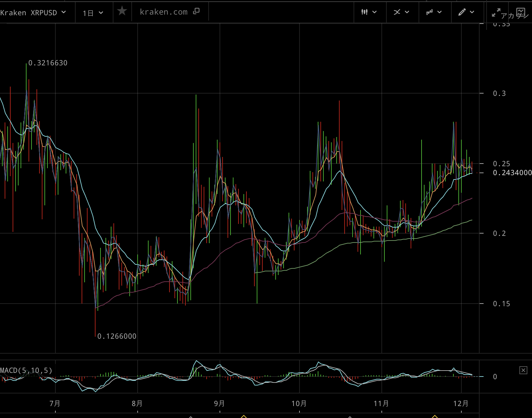Close the MACD indicator panel
Viewport: 532px width, 418px height.
pyautogui.click(x=523, y=370)
